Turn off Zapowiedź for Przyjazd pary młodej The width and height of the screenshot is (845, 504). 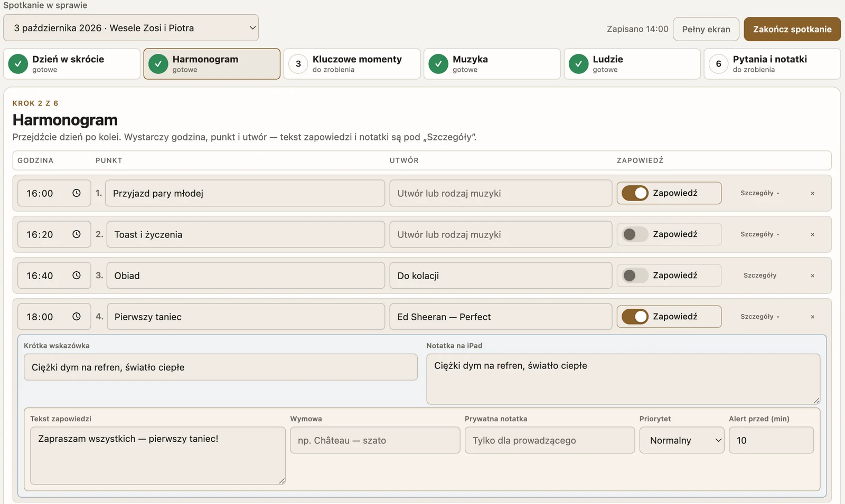coord(635,193)
